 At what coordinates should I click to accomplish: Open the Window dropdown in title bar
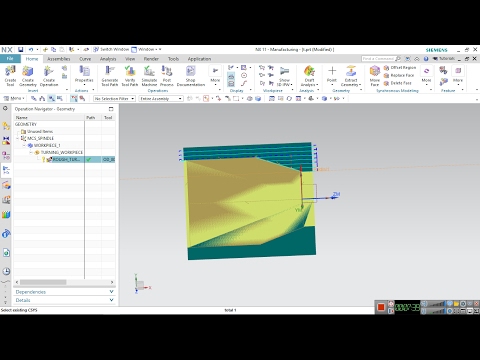(x=146, y=49)
